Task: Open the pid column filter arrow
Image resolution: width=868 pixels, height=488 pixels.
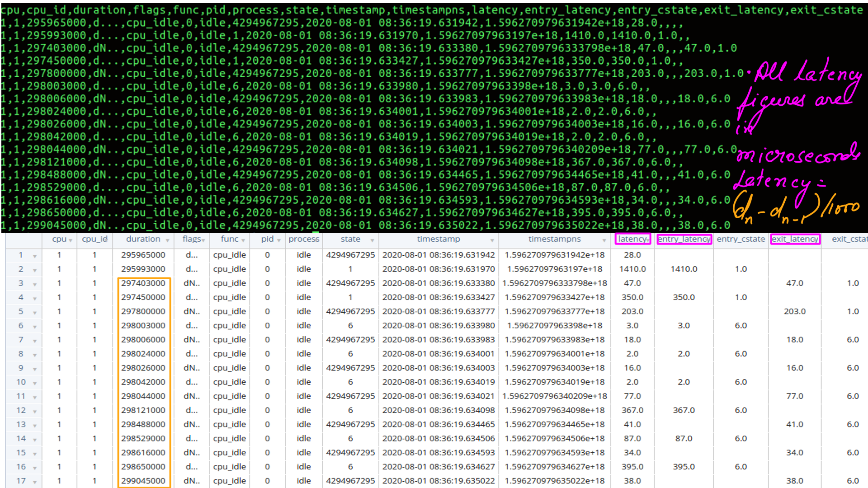Action: (x=279, y=240)
